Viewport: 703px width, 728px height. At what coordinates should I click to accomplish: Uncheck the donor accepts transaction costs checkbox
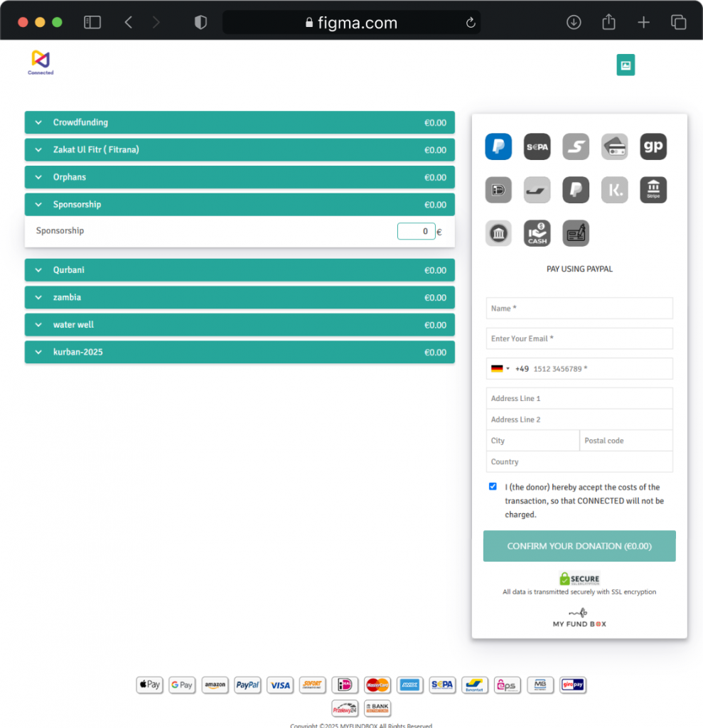coord(493,487)
